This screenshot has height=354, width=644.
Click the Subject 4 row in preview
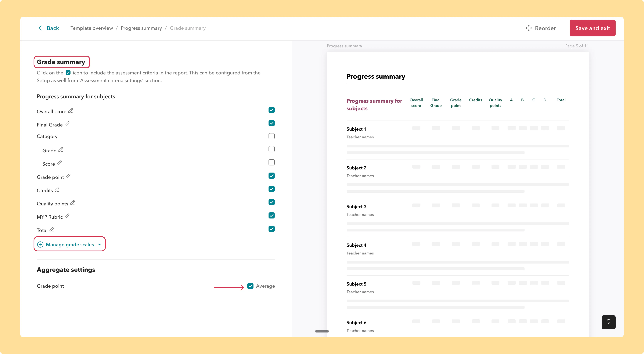pyautogui.click(x=458, y=256)
